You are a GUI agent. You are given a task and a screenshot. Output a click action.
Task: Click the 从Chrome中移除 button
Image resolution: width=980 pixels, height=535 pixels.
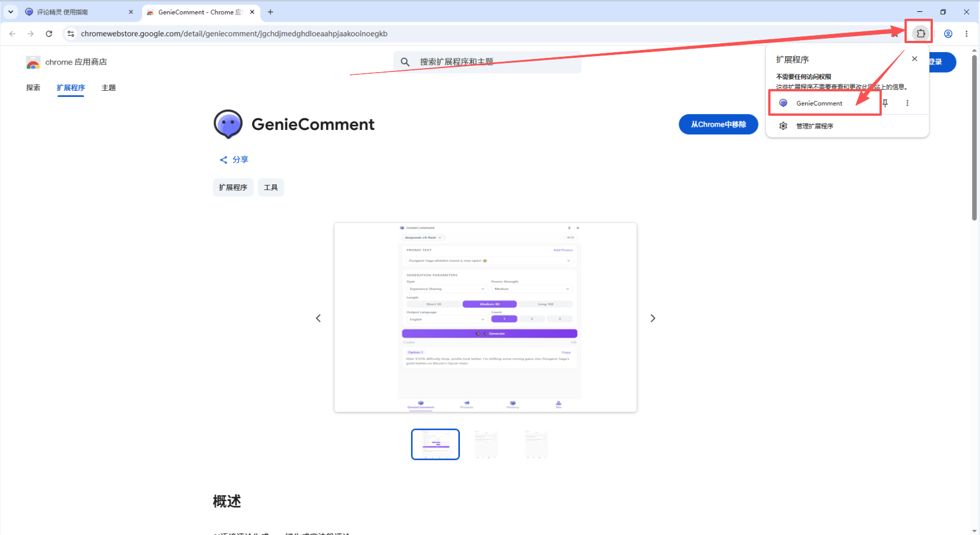pyautogui.click(x=718, y=124)
